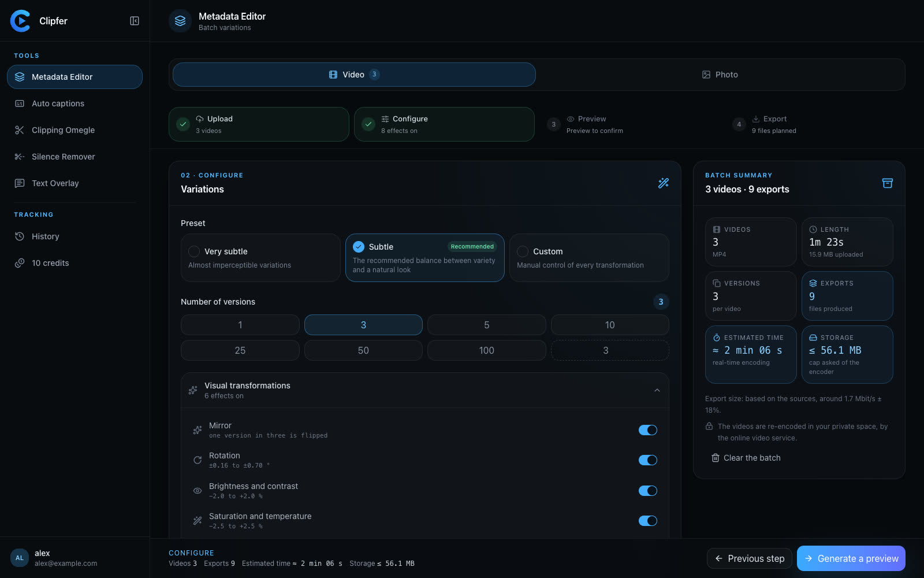Select the Subtle recommended preset

point(425,258)
